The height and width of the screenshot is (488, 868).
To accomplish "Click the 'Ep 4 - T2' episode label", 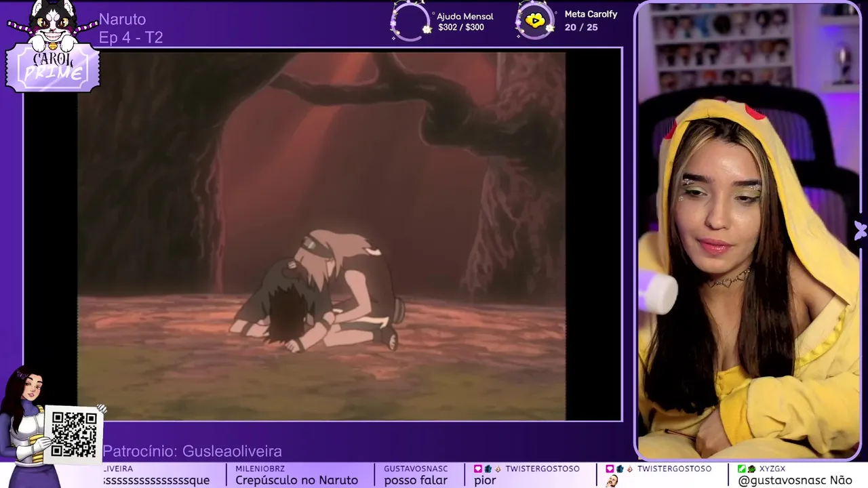I will (131, 37).
